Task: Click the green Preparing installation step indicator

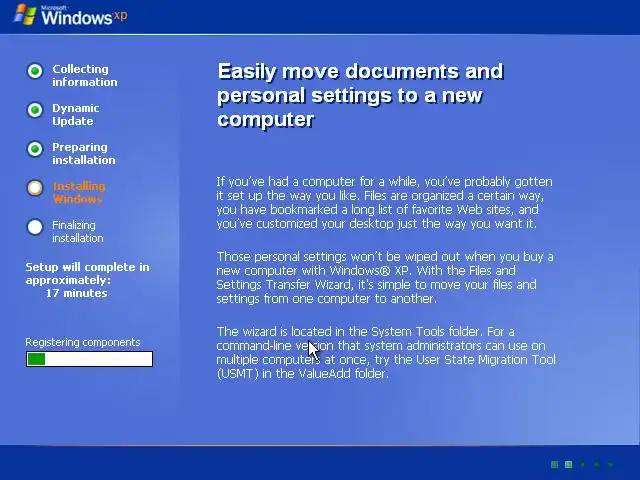Action: point(35,149)
